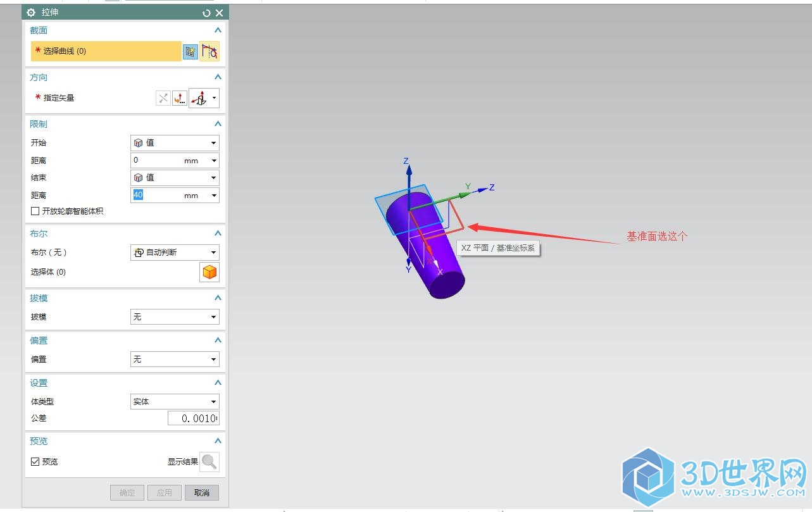
Task: Click the sketch section icon beside 选择曲线
Action: 190,52
